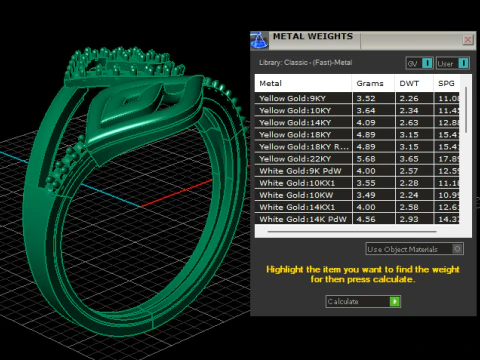Select the Yellow Gold:18KY R... row
Viewport: 480px width, 360px height.
pos(357,147)
